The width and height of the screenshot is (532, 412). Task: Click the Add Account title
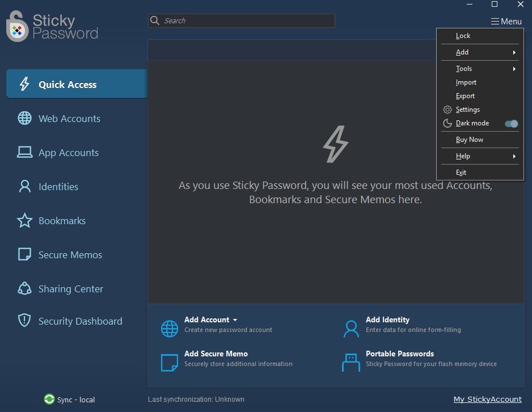[x=206, y=319]
